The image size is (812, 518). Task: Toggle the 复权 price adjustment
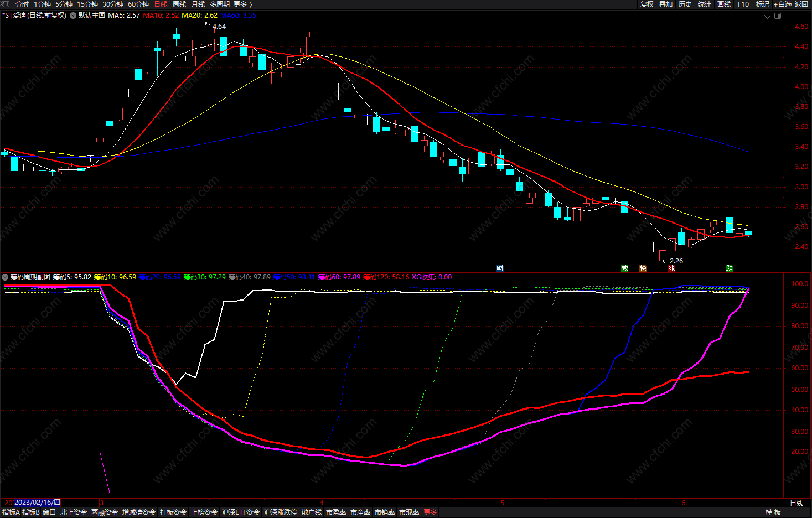(647, 4)
